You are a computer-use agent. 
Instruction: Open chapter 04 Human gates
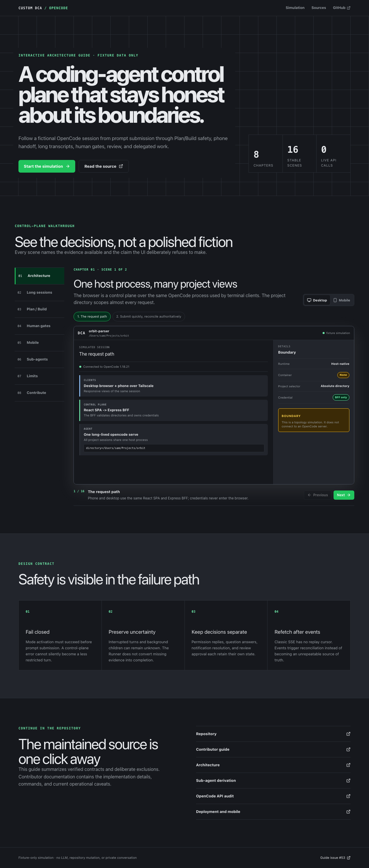(x=39, y=326)
